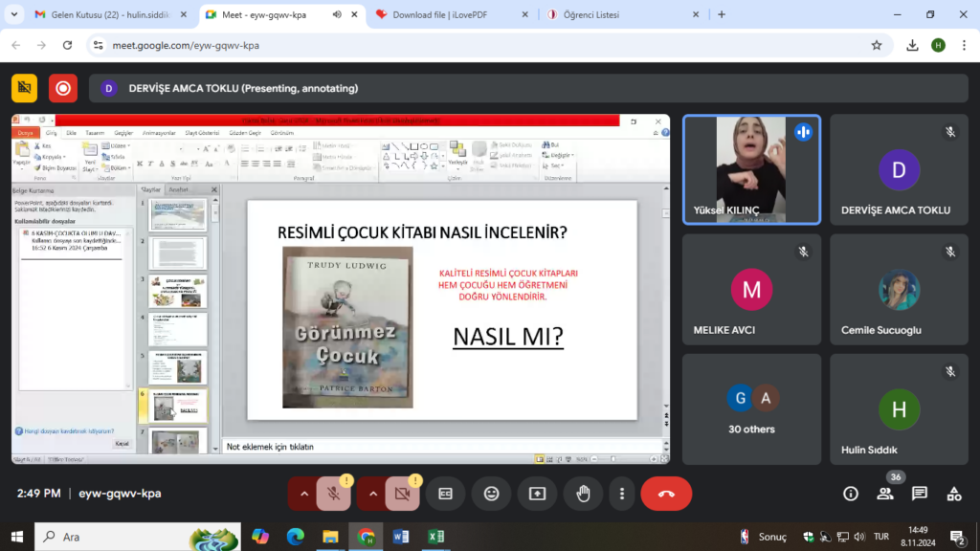Expand the audio settings arrow beside microphone
The image size is (980, 551).
[303, 494]
